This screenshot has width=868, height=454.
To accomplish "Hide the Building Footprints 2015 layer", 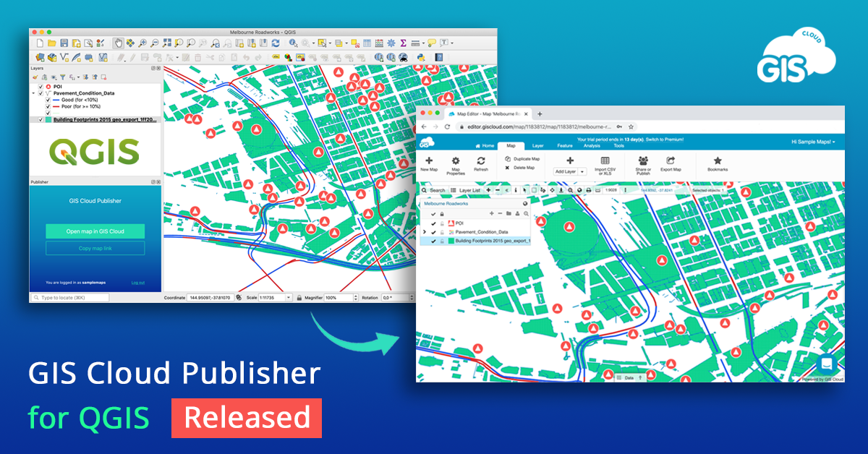I will [x=41, y=119].
